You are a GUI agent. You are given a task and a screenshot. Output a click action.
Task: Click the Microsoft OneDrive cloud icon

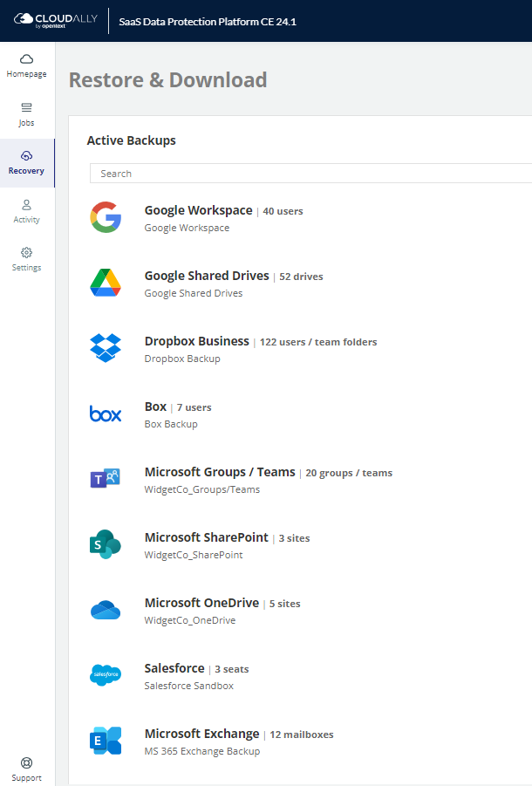click(106, 610)
